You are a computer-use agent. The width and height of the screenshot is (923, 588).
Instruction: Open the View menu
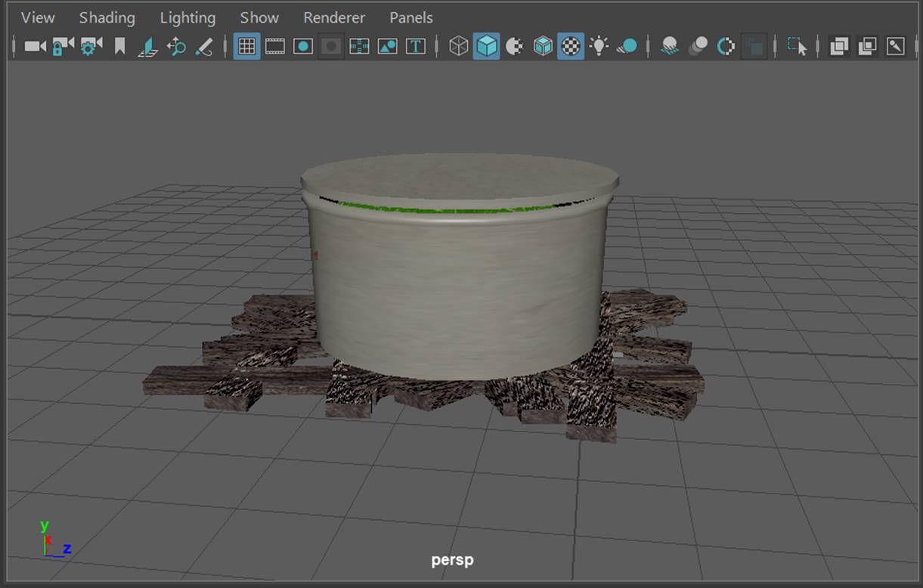[38, 17]
